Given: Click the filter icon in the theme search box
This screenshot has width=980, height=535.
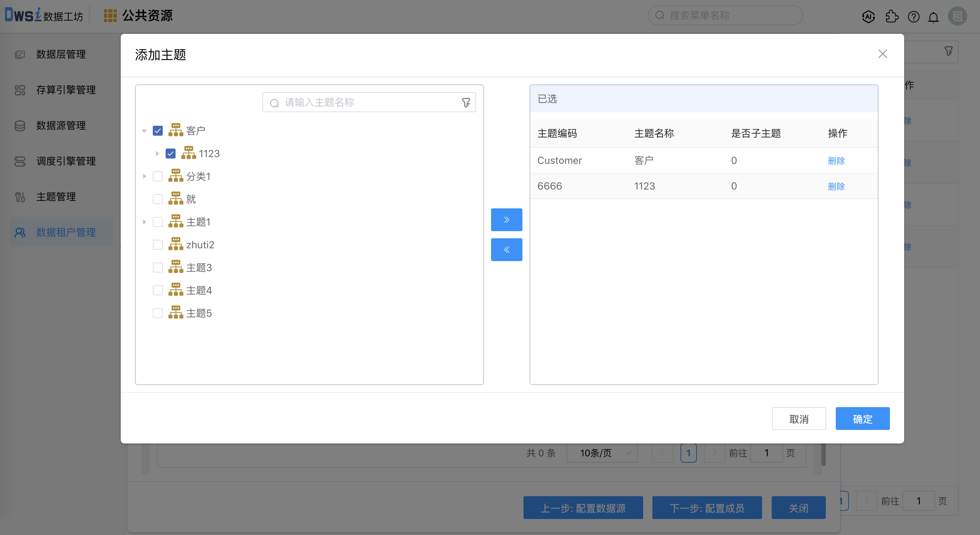Looking at the screenshot, I should click(x=466, y=103).
